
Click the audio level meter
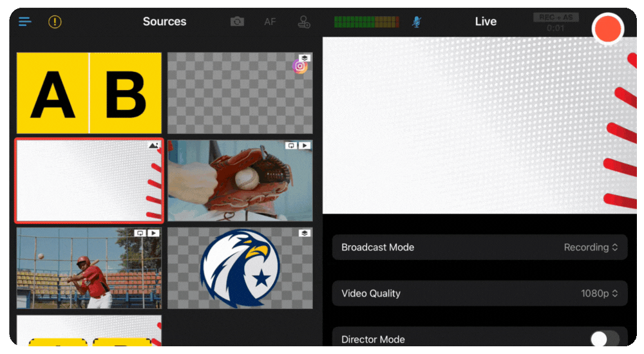[366, 22]
